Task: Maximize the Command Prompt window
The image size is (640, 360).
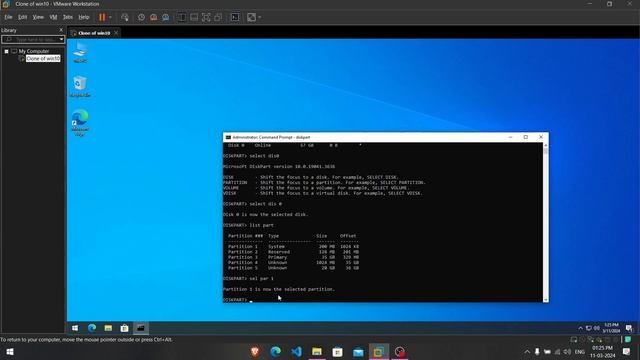Action: pyautogui.click(x=526, y=137)
